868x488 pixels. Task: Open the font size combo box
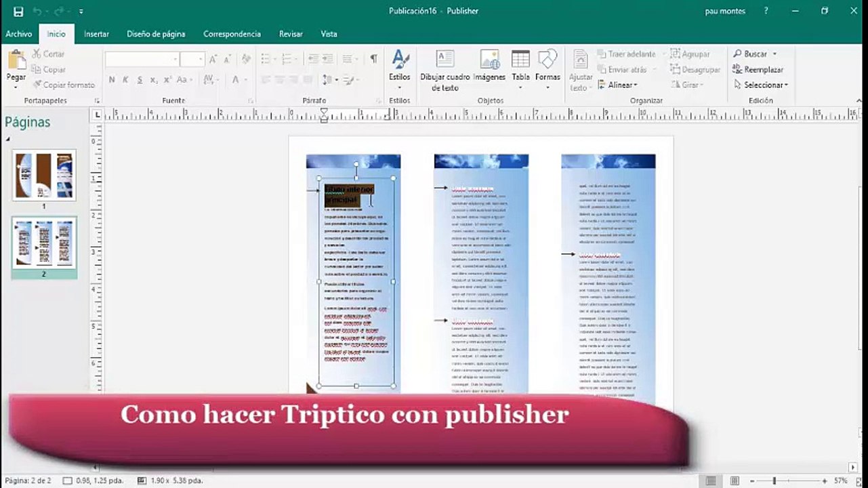point(192,60)
